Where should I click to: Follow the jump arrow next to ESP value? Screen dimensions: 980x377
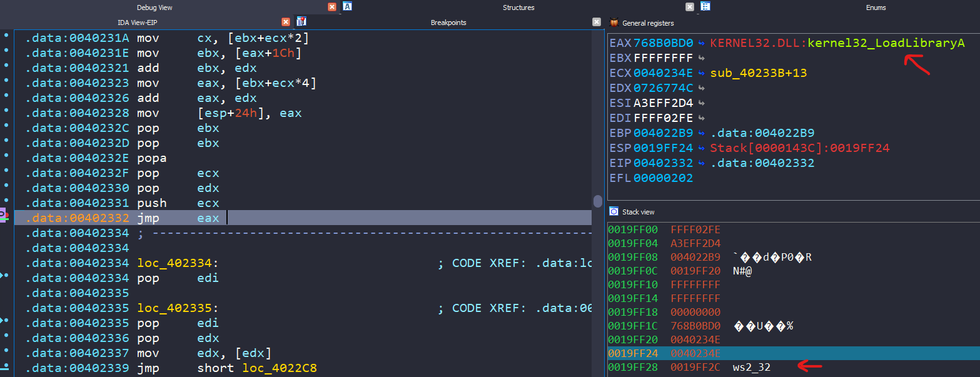pyautogui.click(x=701, y=148)
